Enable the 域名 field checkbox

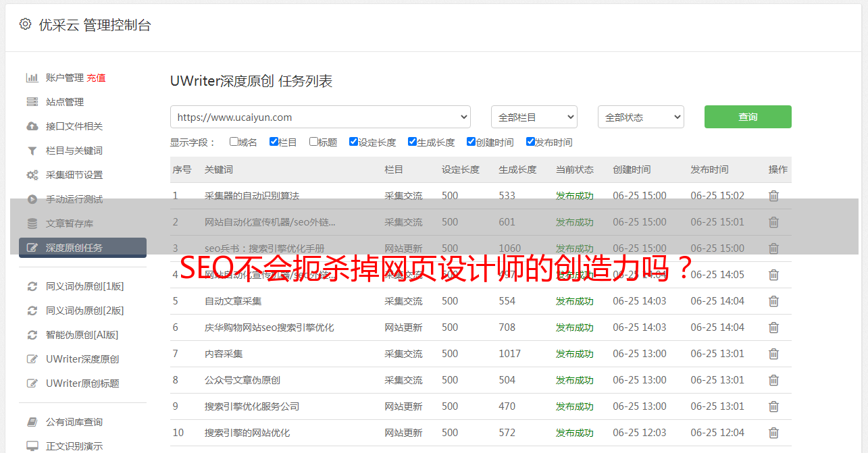click(x=234, y=142)
